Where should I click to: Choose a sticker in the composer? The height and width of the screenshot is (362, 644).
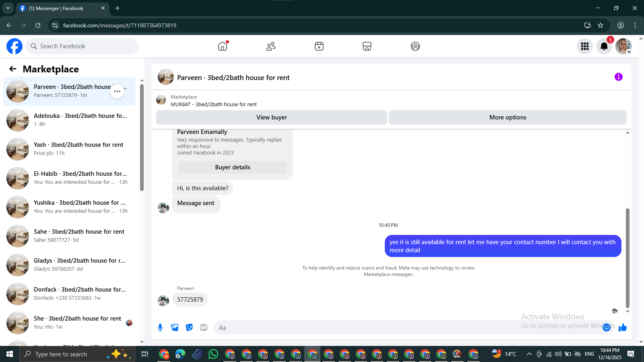[189, 327]
